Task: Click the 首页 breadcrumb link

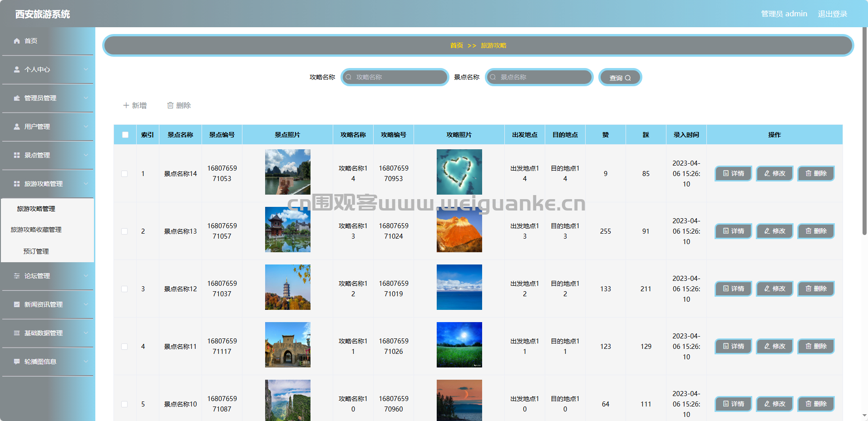Action: click(457, 45)
